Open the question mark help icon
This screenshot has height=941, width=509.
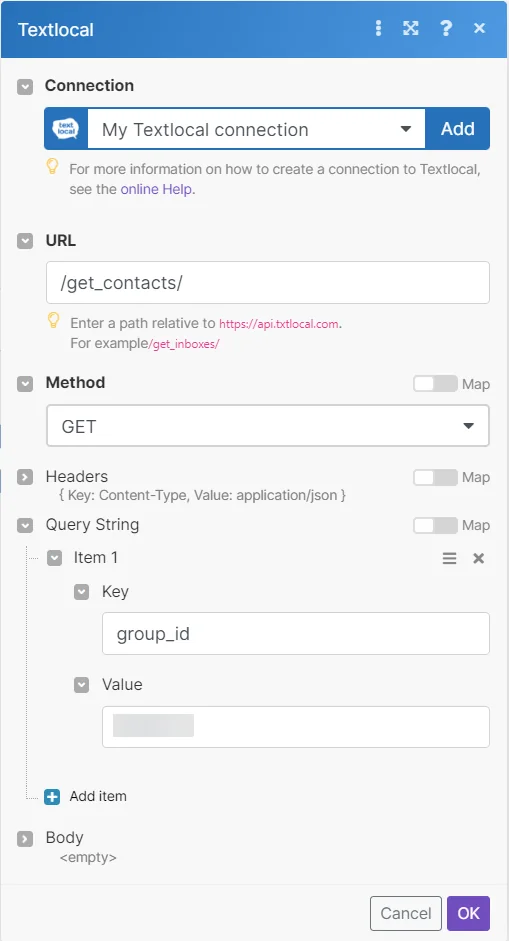445,28
